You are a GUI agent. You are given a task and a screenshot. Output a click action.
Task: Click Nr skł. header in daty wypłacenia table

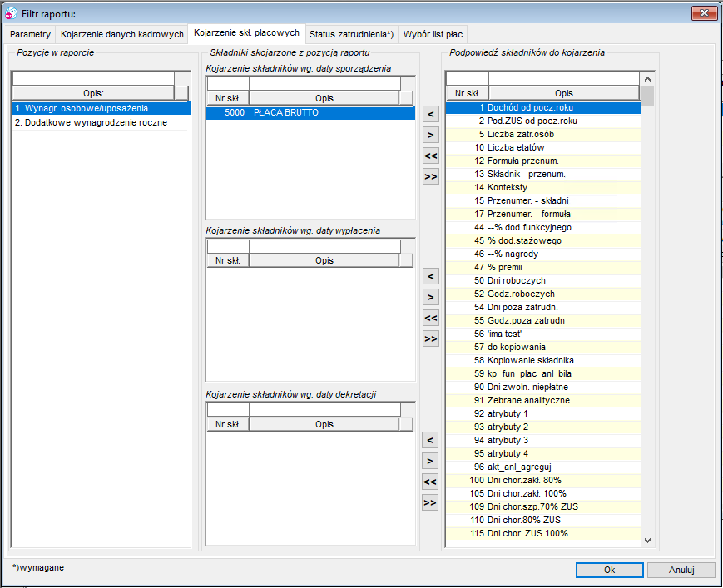228,260
